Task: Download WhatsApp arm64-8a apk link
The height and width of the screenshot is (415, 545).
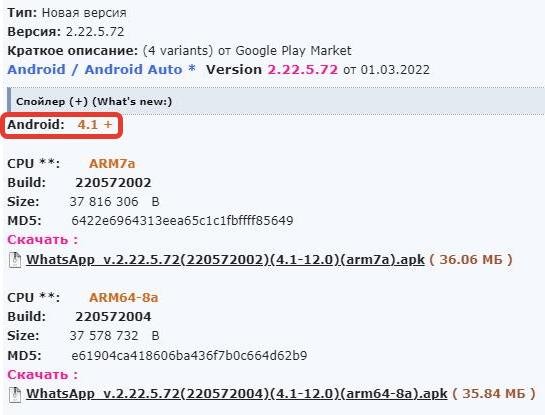Action: click(x=237, y=394)
